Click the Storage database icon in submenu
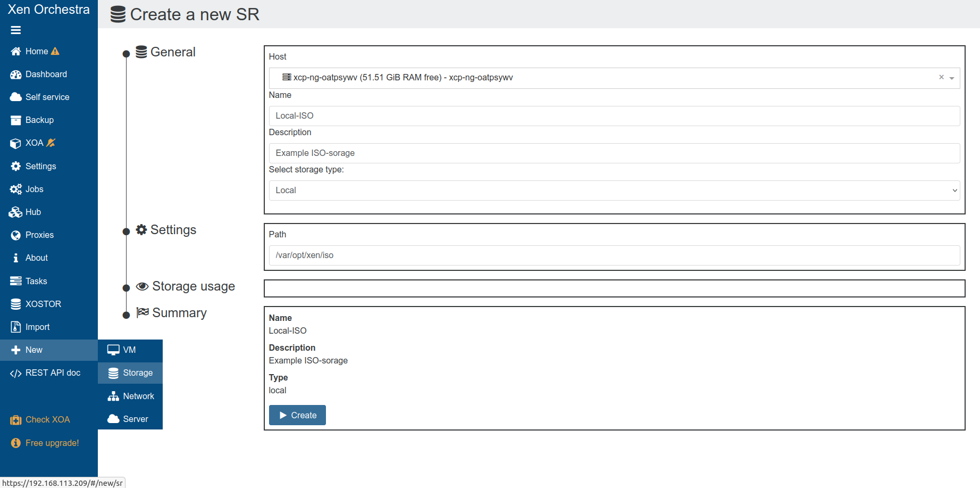 (113, 373)
